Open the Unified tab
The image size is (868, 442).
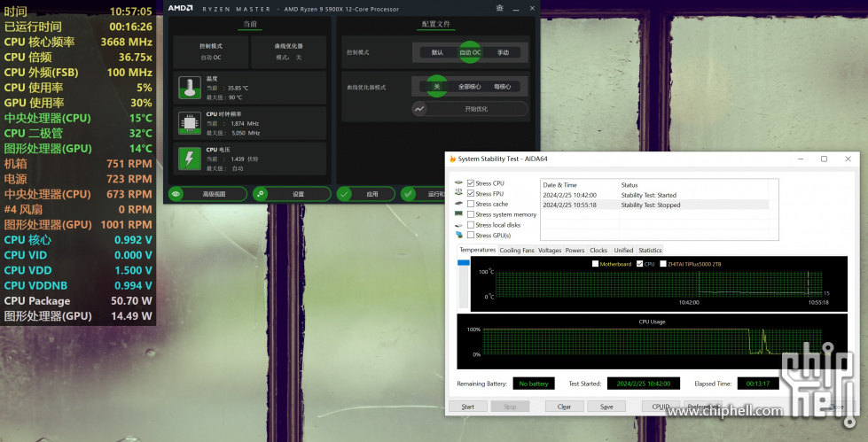[623, 251]
